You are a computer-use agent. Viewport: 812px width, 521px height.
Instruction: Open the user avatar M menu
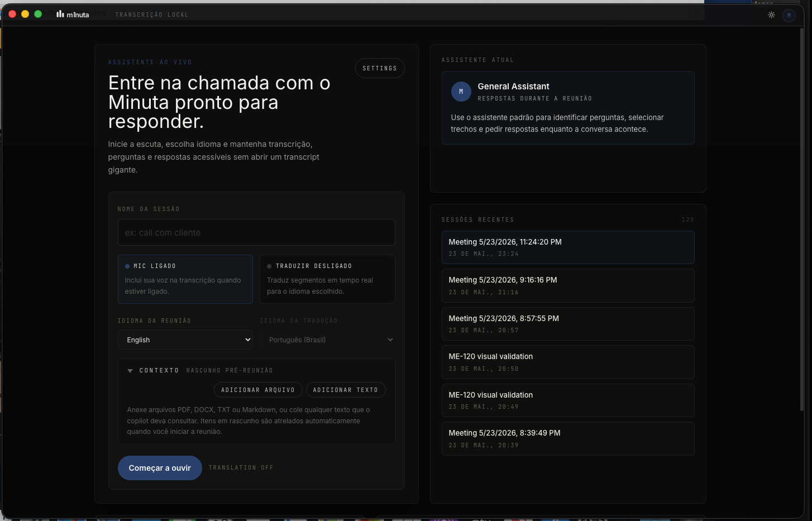(789, 15)
